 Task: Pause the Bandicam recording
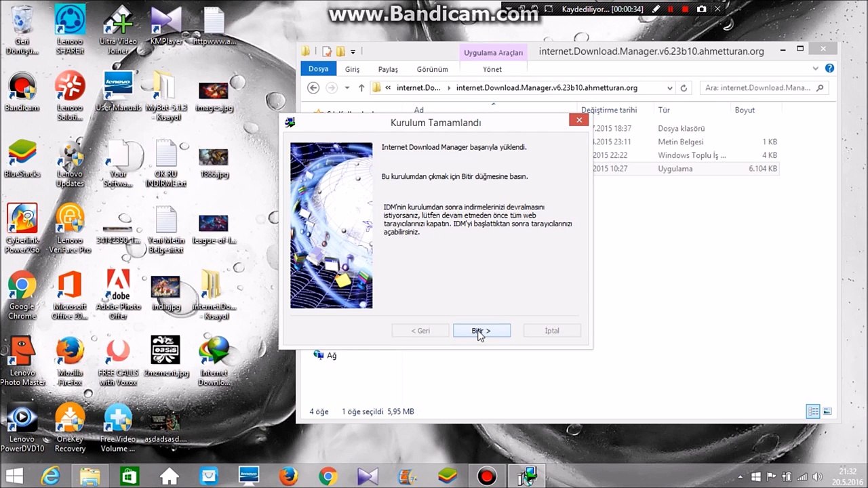tap(671, 9)
